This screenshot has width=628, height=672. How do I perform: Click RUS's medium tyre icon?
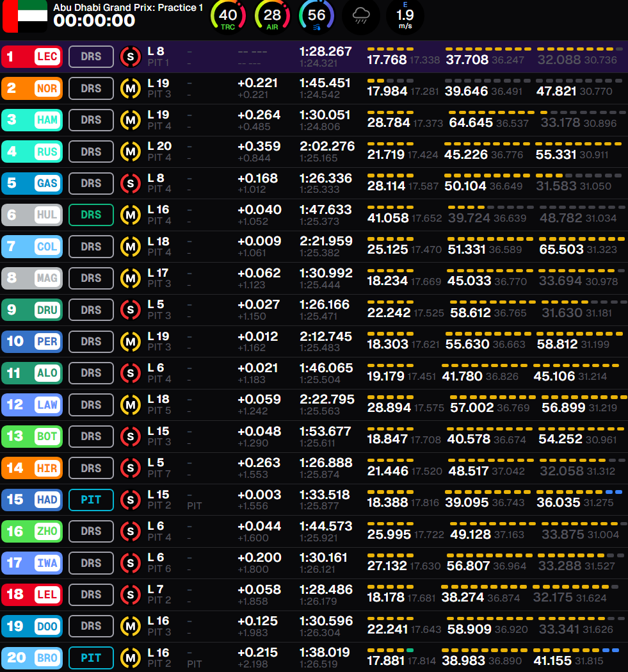[x=131, y=152]
